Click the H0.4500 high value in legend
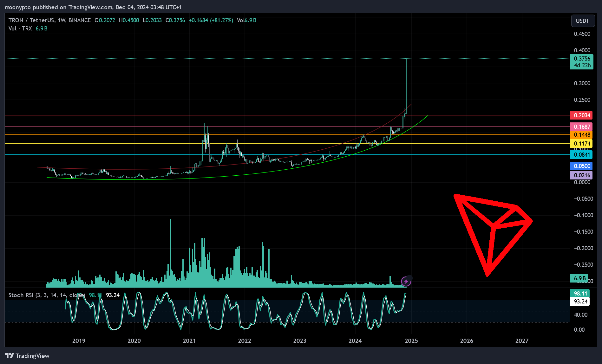 tap(129, 20)
